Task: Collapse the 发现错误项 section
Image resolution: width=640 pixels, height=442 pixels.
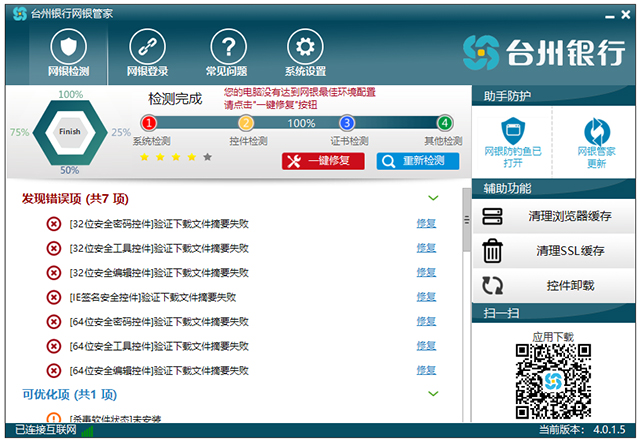Action: (434, 198)
